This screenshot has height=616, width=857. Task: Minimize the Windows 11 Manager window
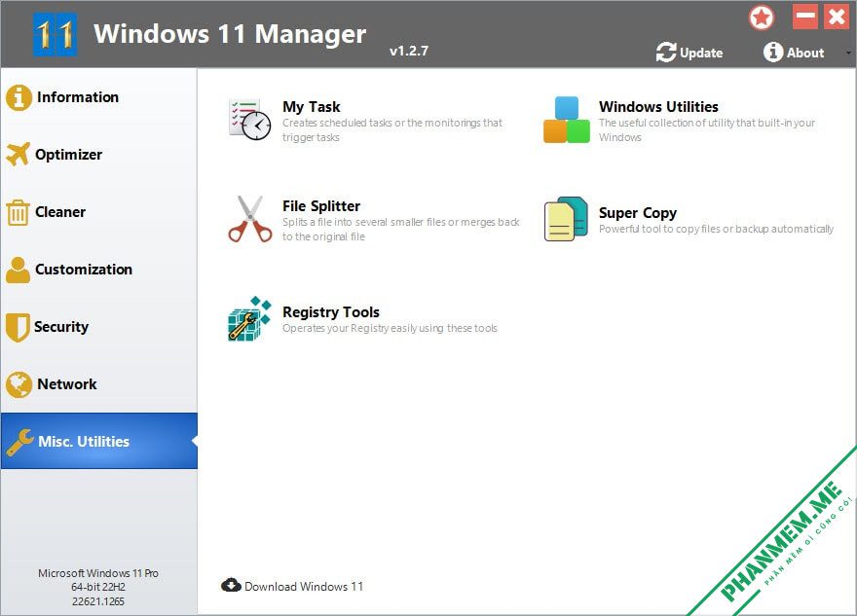pos(805,17)
